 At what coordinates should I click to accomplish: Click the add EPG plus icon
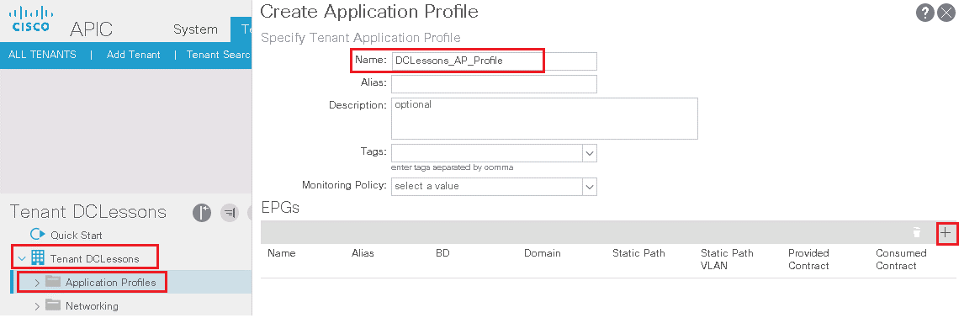pos(946,233)
